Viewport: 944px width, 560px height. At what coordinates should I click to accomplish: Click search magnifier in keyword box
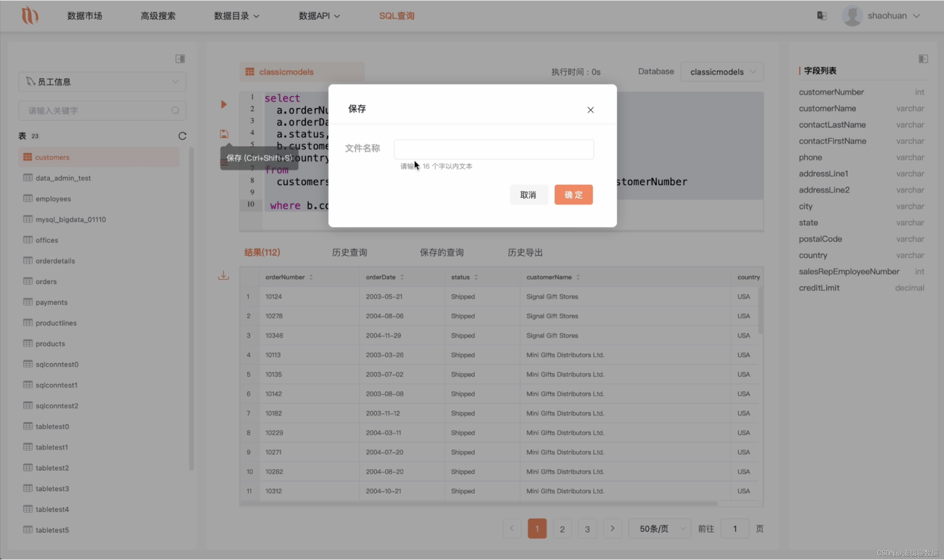pos(176,111)
